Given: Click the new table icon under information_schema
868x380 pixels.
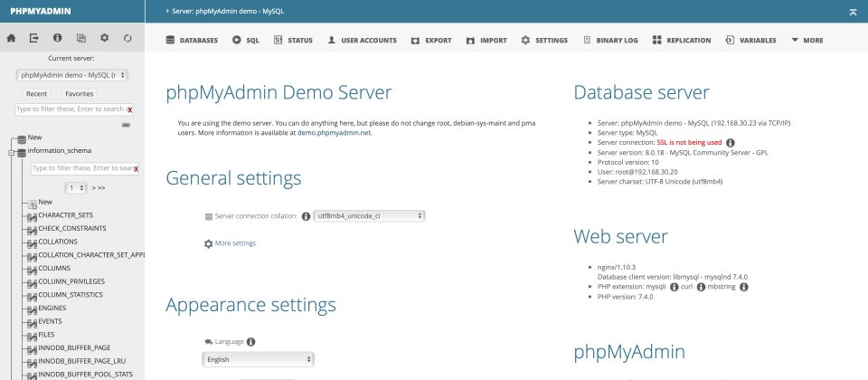Looking at the screenshot, I should tap(33, 204).
